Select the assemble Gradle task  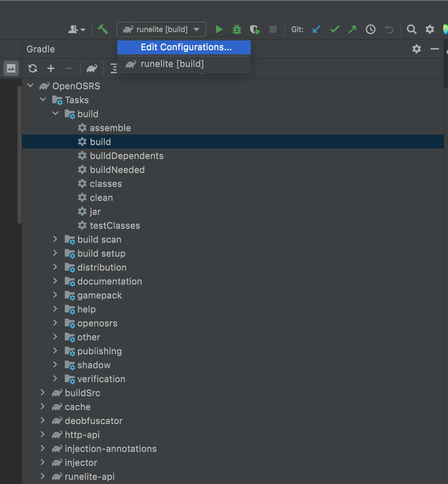coord(110,128)
